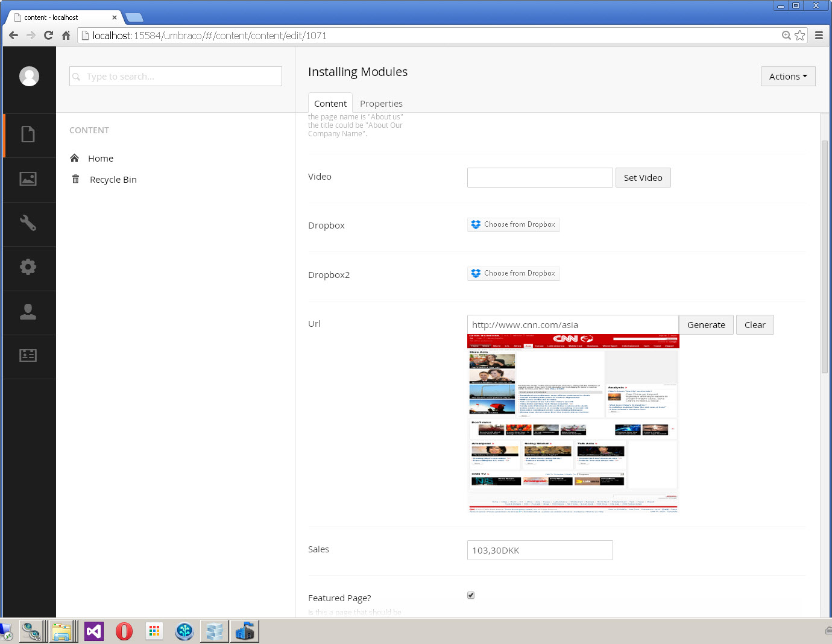Switch to the Properties tab
This screenshot has height=644, width=832.
pos(381,103)
